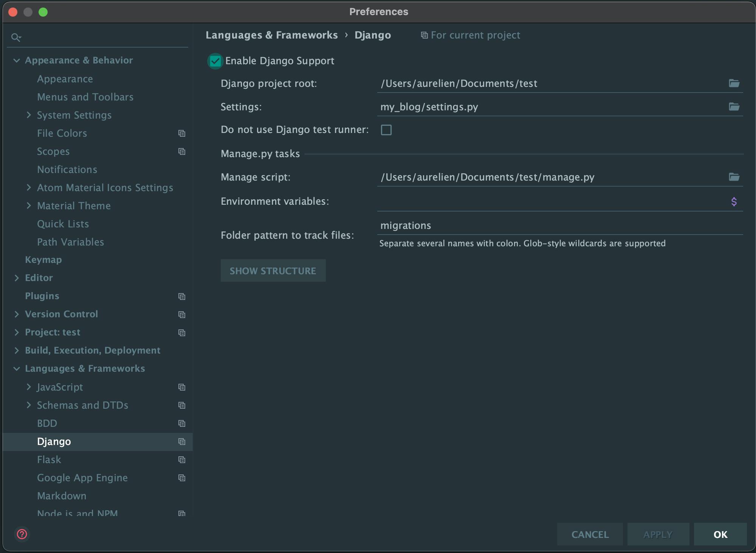Viewport: 756px width, 553px height.
Task: Click project-level icon next to Schemas and DTDs
Action: pos(182,405)
